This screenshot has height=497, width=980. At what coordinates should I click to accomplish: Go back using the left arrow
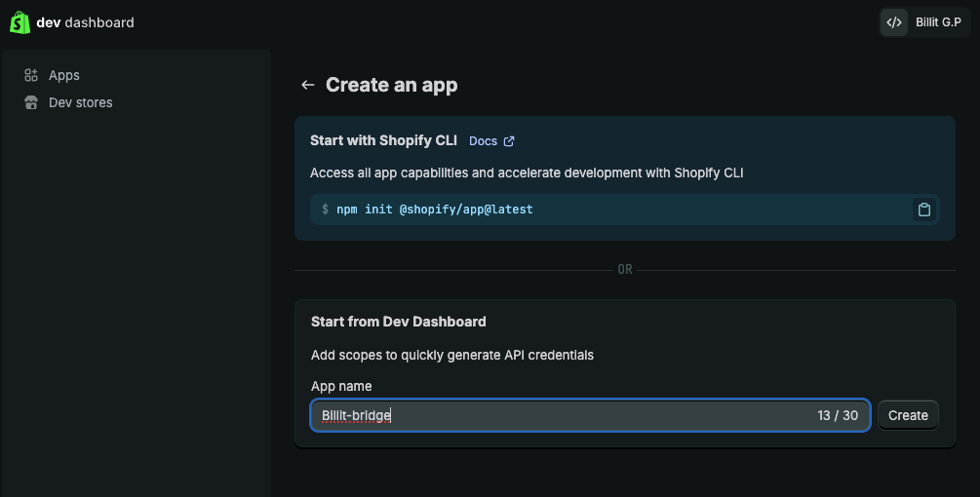(308, 86)
